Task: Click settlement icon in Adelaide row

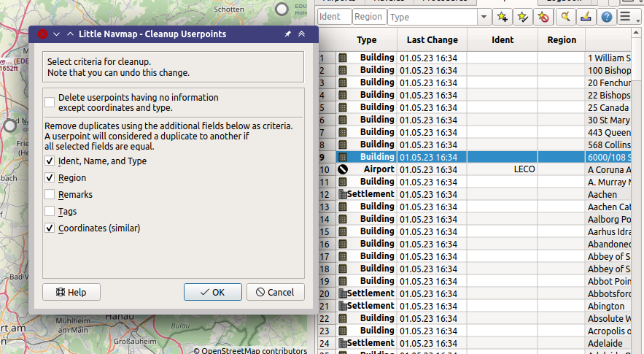Action: tap(343, 343)
